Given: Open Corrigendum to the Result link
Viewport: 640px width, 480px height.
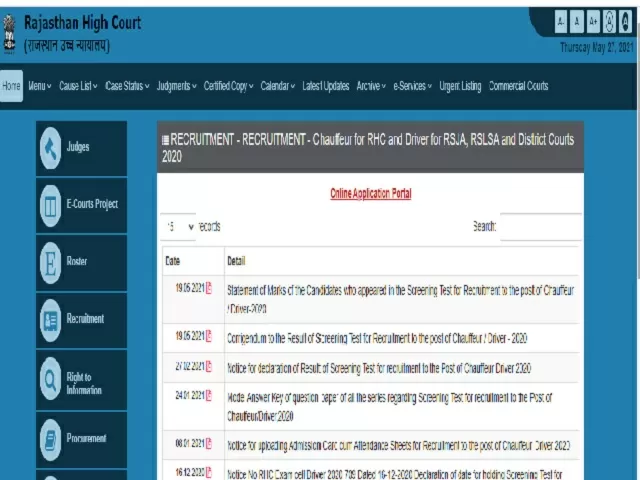Looking at the screenshot, I should [377, 338].
